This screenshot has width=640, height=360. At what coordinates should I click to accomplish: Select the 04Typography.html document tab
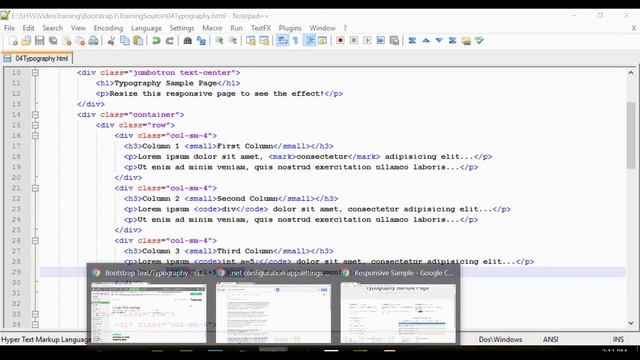click(x=37, y=58)
